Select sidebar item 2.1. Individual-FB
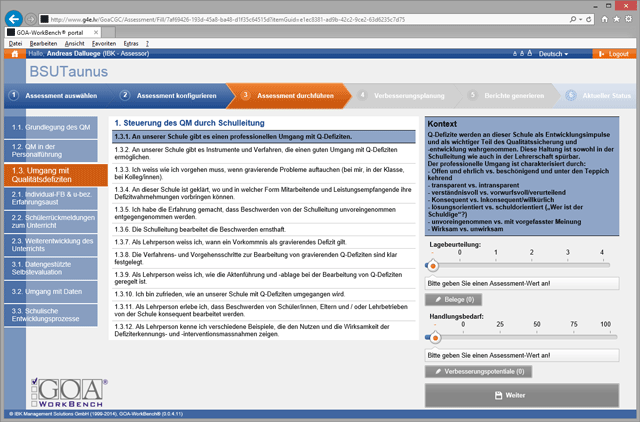Viewport: 640px width, 422px height. pyautogui.click(x=51, y=198)
